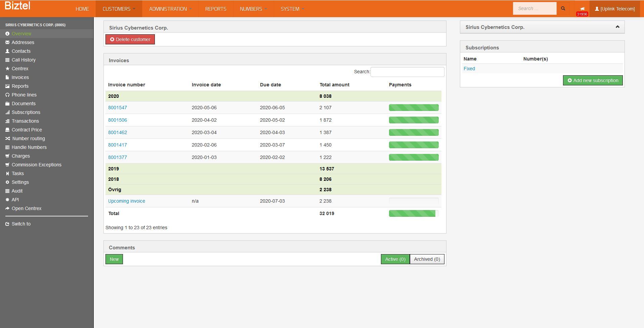Switch to Archived (0) comments

click(x=427, y=259)
